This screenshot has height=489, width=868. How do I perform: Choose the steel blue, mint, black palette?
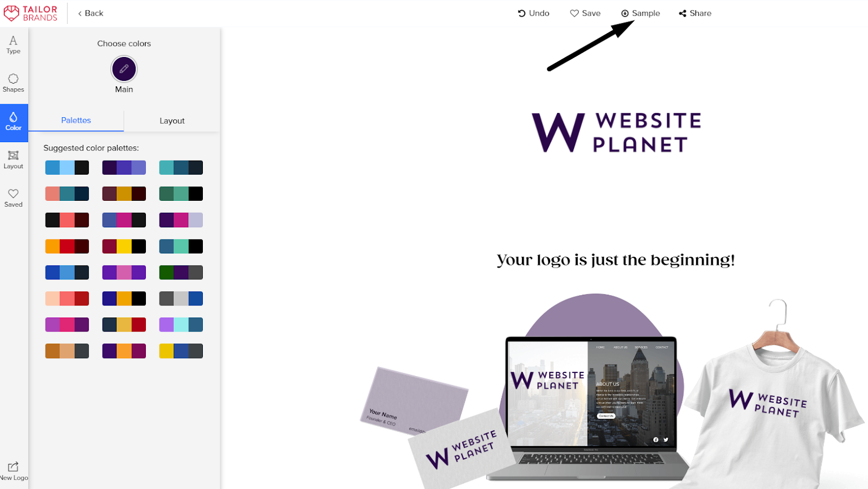click(x=181, y=246)
